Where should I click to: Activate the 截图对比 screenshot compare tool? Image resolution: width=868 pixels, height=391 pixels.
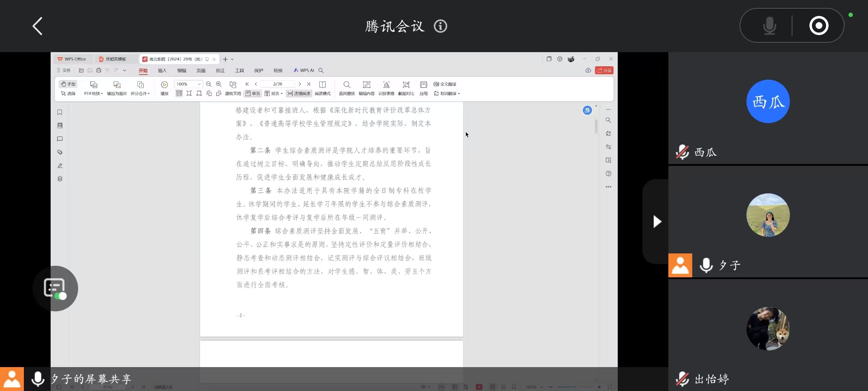coord(406,88)
